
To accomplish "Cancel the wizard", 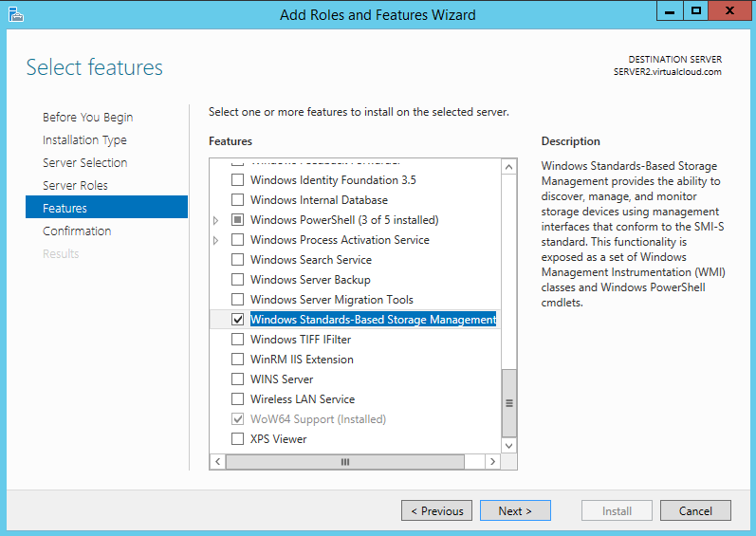I will (695, 510).
